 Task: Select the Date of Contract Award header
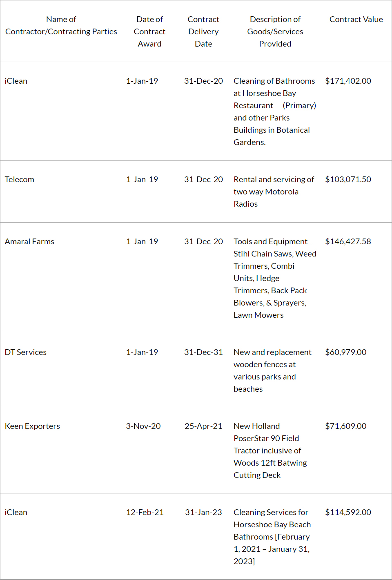pos(149,31)
